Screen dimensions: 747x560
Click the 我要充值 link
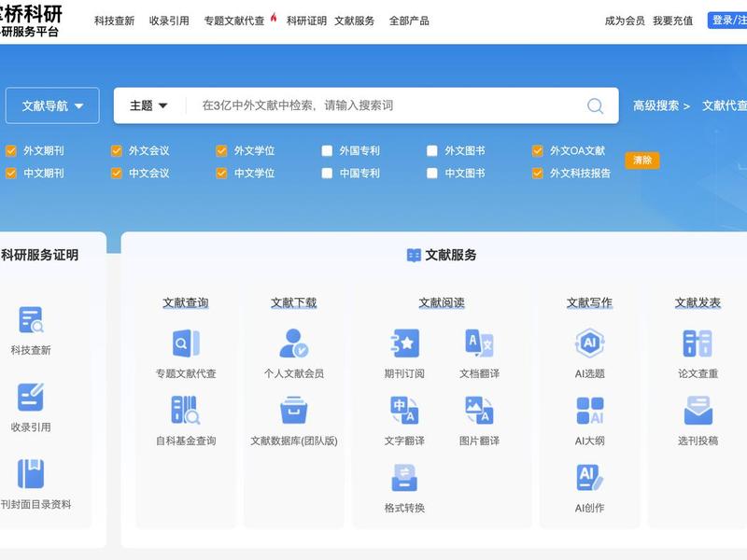pos(672,21)
